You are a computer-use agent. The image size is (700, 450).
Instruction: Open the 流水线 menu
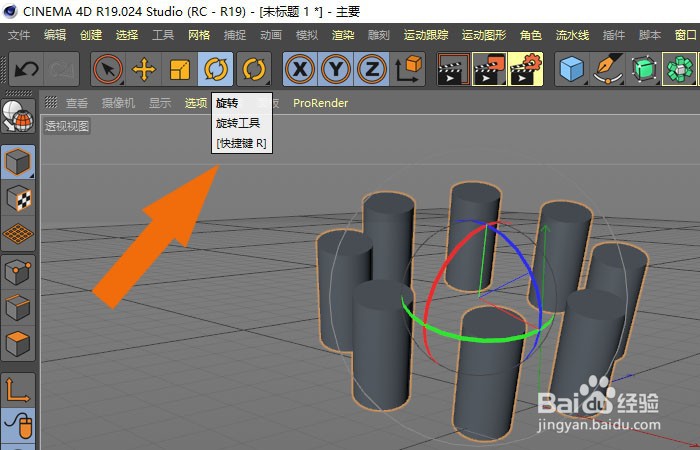[x=572, y=35]
